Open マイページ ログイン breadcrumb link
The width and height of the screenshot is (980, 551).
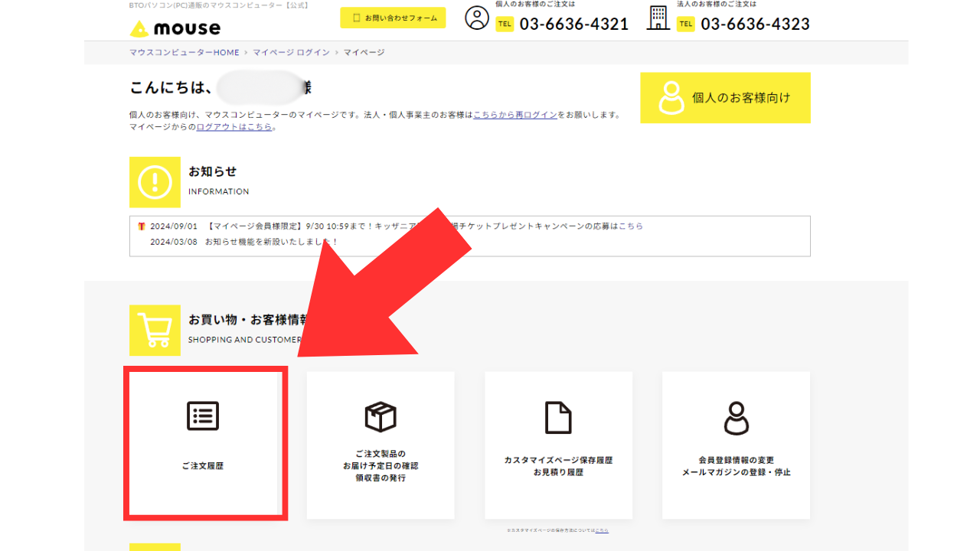click(292, 53)
